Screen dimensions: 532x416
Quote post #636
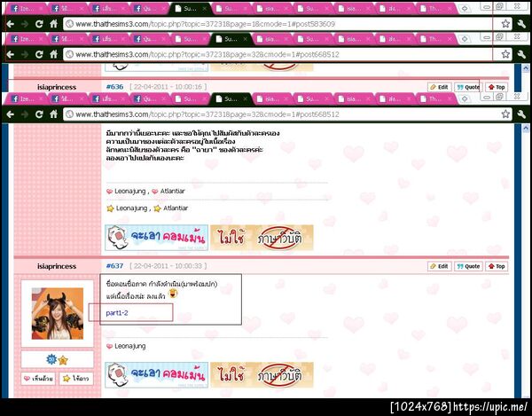point(468,87)
